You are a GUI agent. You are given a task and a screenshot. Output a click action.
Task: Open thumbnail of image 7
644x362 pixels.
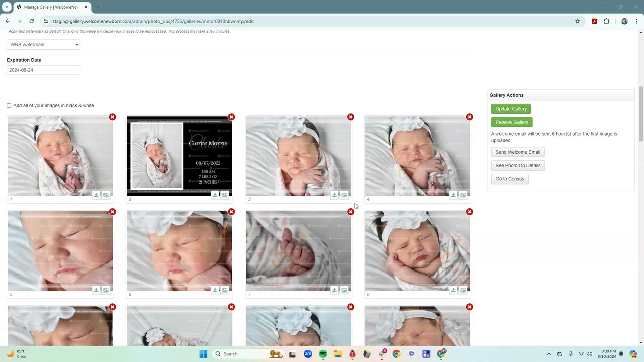coord(298,251)
